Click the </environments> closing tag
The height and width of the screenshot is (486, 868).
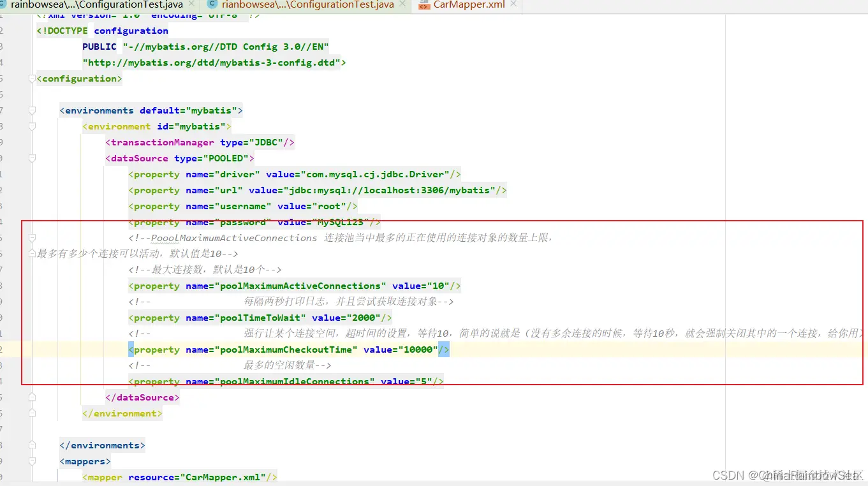click(102, 445)
